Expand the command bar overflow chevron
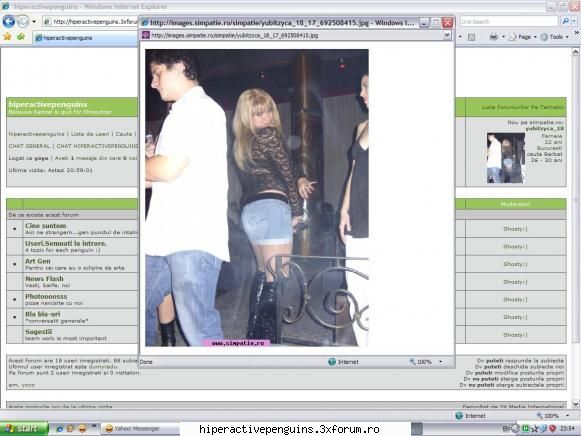Screen dimensions: 581x436 (577, 33)
